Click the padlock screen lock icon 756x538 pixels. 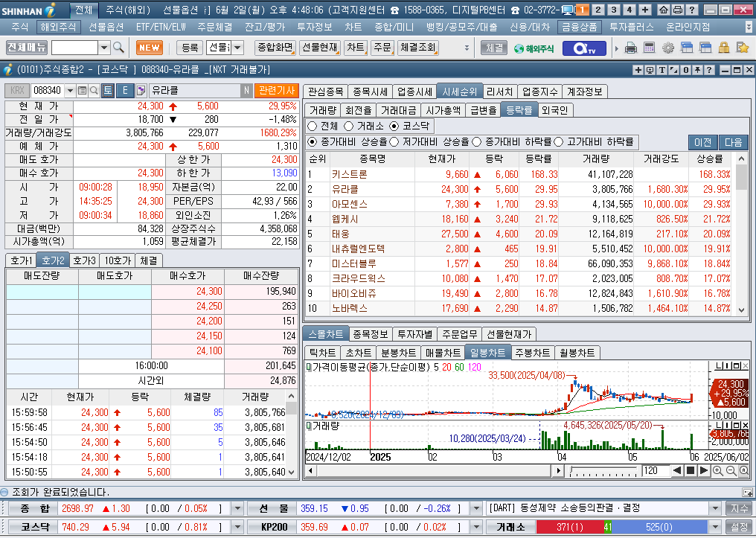point(724,48)
